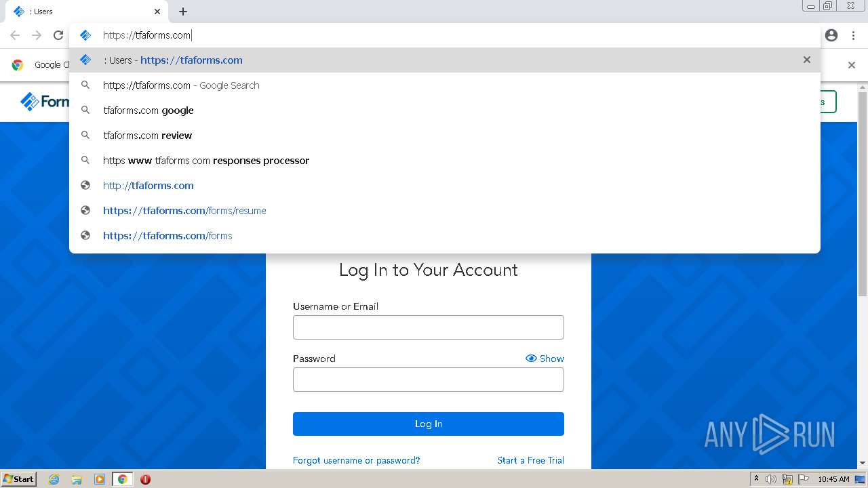The height and width of the screenshot is (488, 868).
Task: Focus the Password input field
Action: point(429,380)
